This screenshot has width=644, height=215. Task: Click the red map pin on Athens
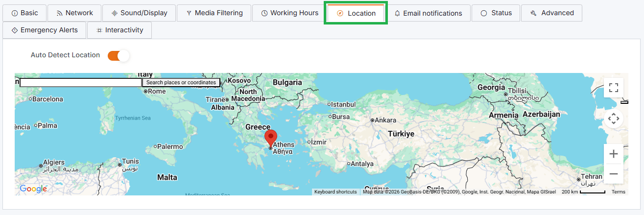[270, 137]
